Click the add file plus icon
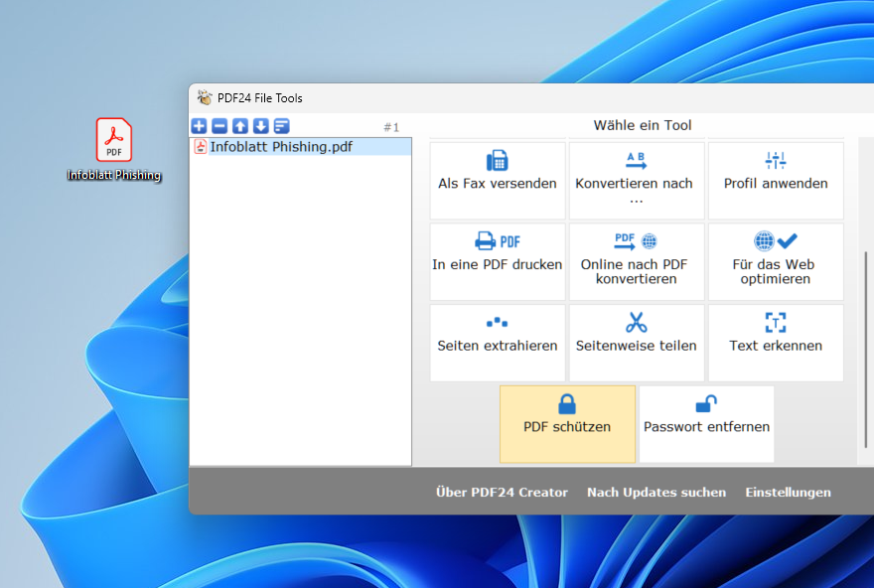 tap(199, 126)
